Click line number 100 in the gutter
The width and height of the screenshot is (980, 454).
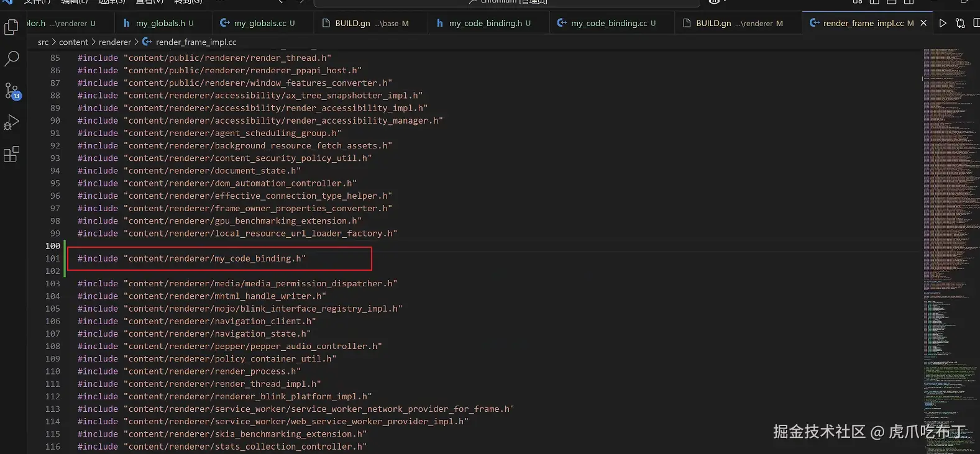[x=53, y=246]
